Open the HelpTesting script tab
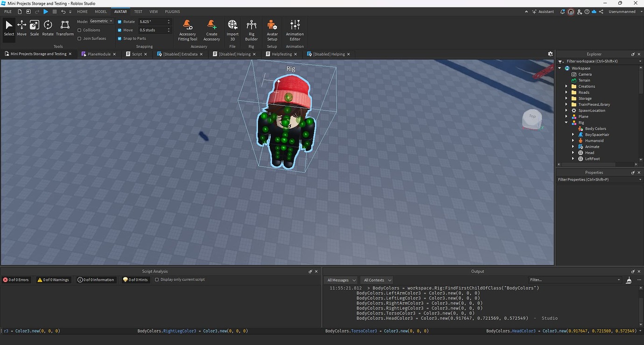This screenshot has height=345, width=644. (282, 54)
